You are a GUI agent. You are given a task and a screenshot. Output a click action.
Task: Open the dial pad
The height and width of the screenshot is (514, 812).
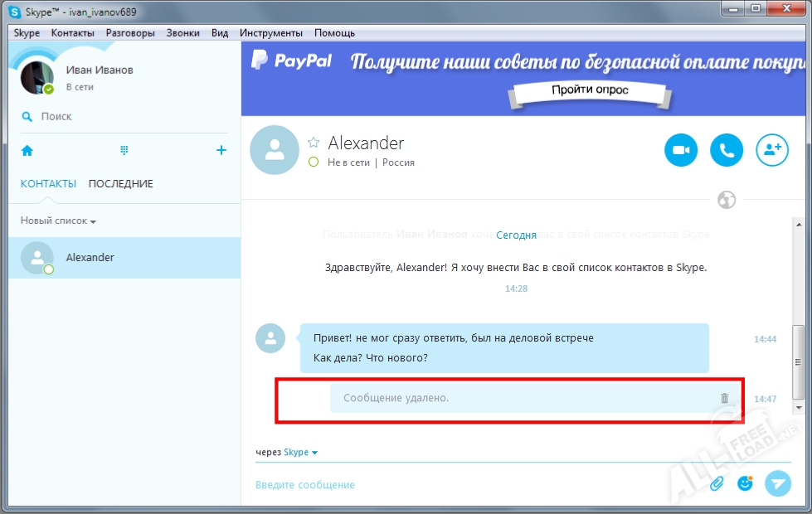pos(124,150)
